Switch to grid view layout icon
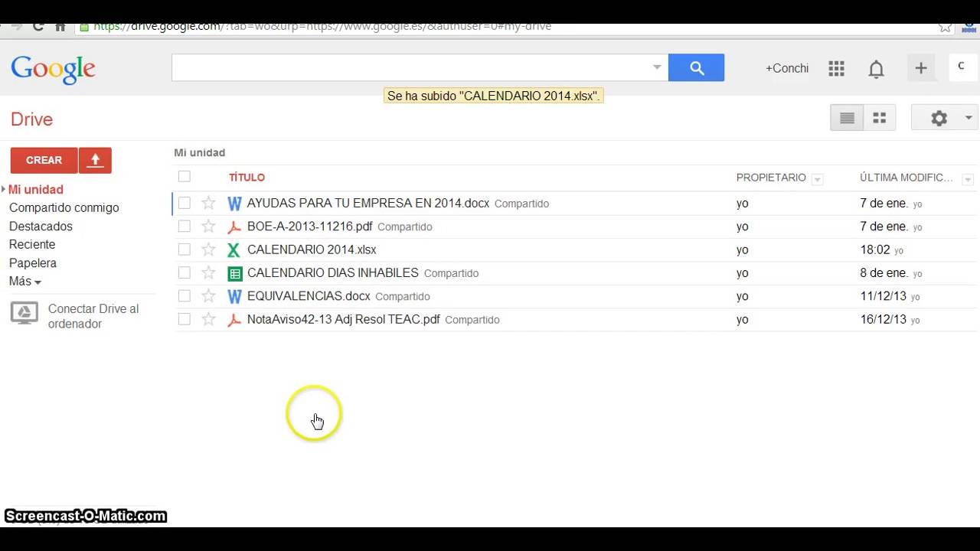The height and width of the screenshot is (551, 980). 880,118
